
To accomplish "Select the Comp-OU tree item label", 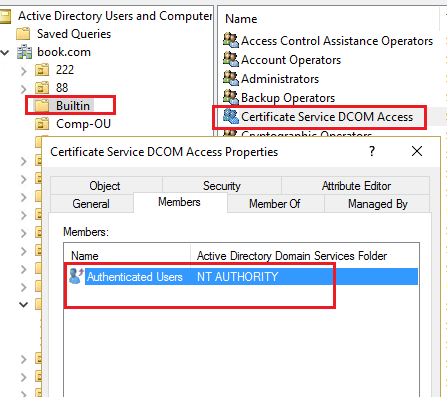I will (x=83, y=124).
